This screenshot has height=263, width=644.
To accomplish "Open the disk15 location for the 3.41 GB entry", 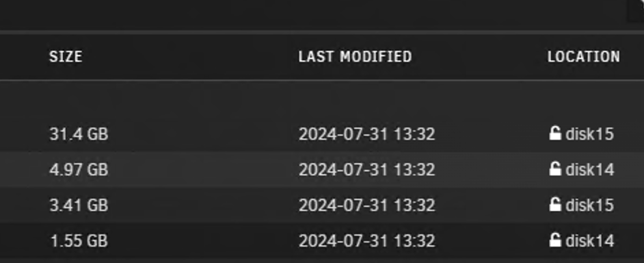I will click(x=589, y=205).
